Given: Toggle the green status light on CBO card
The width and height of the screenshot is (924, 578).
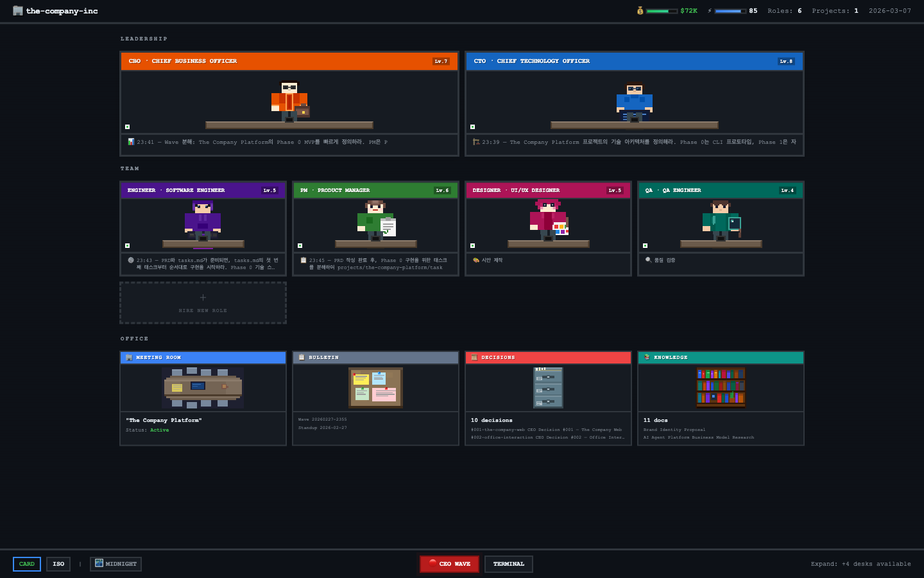Looking at the screenshot, I should tap(126, 127).
